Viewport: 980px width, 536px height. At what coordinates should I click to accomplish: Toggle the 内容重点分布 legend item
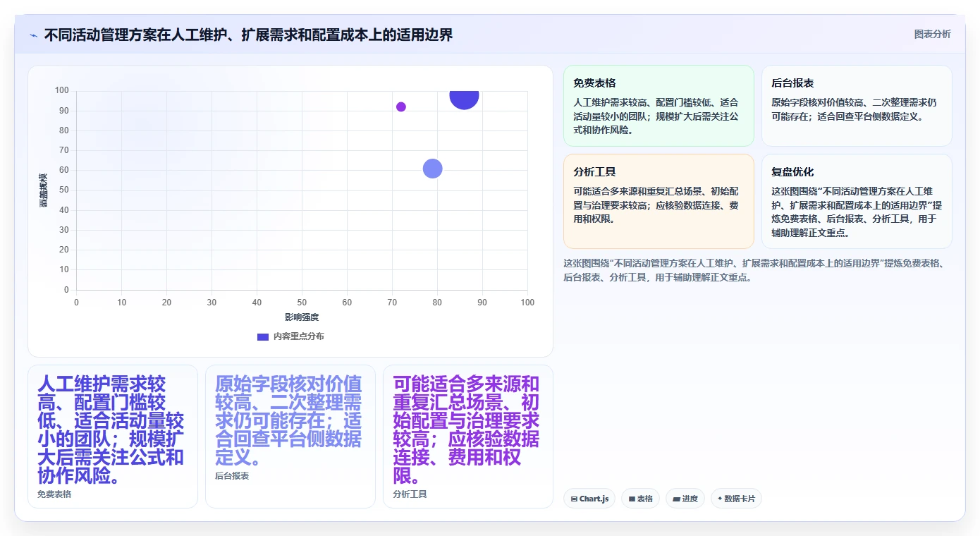pyautogui.click(x=290, y=336)
